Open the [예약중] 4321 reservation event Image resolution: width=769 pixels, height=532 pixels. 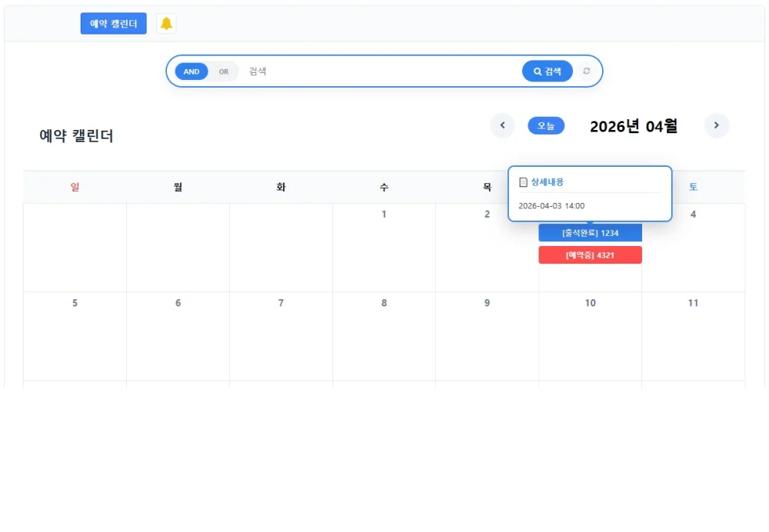[590, 255]
